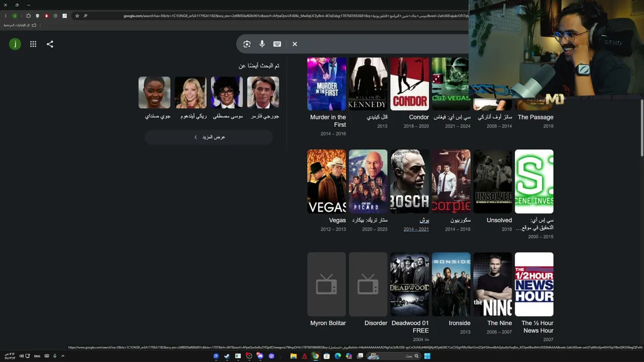Open the Windows Start button
Screen dimensions: 644x362
(427, 356)
